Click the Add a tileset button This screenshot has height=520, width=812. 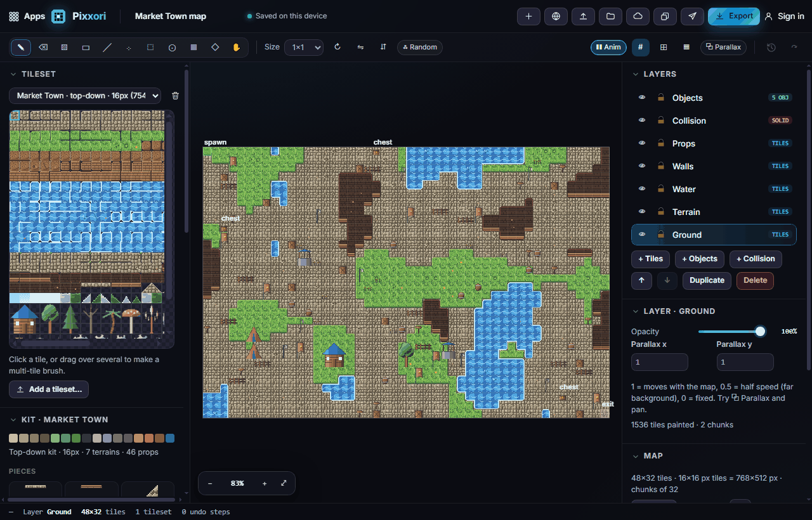coord(49,389)
